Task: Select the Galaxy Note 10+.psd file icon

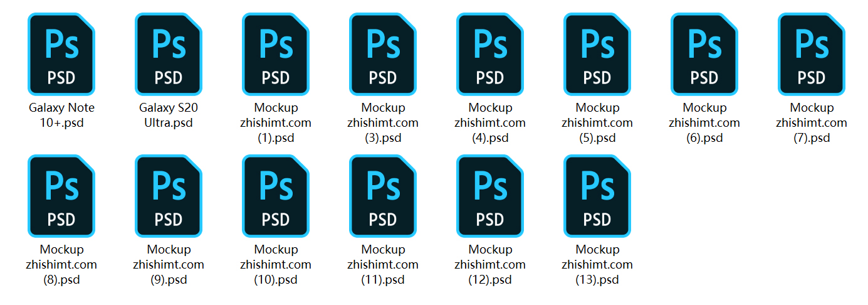Action: [61, 54]
